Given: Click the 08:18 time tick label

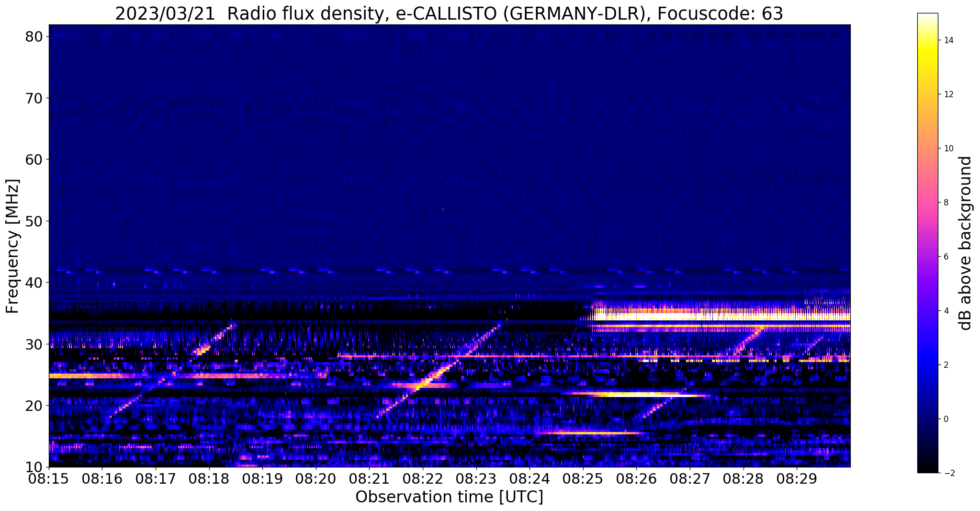Looking at the screenshot, I should point(209,479).
